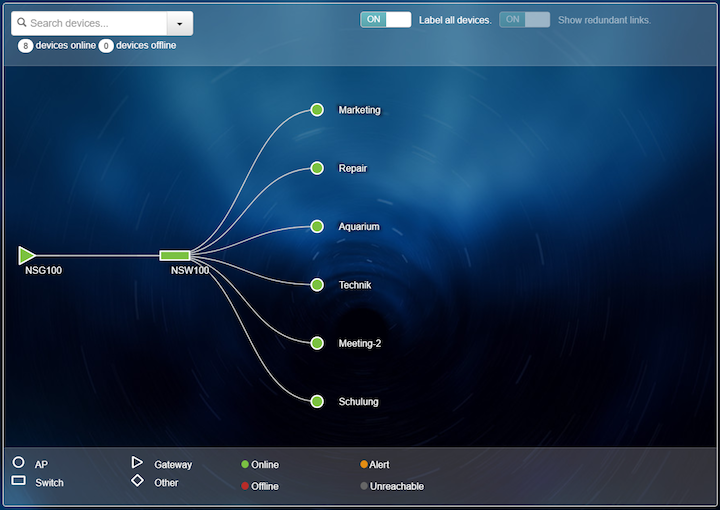Image resolution: width=720 pixels, height=510 pixels.
Task: Click the search magnifier icon
Action: tap(22, 23)
